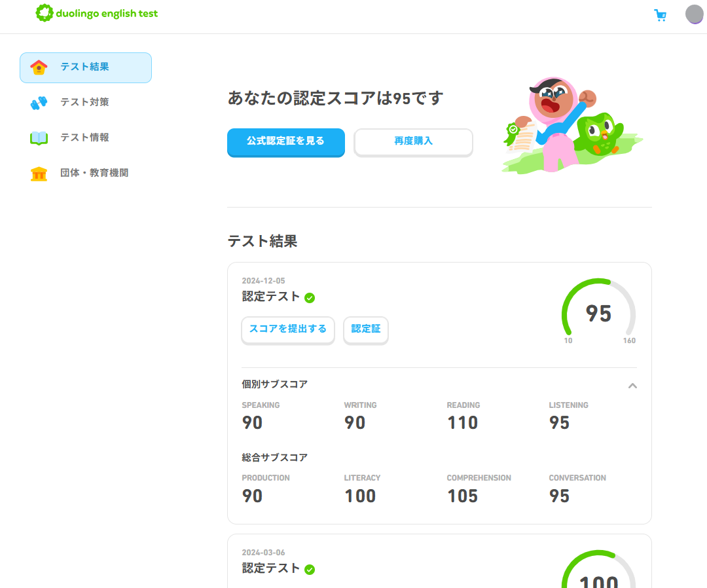707x588 pixels.
Task: Open the user profile avatar
Action: pos(695,14)
